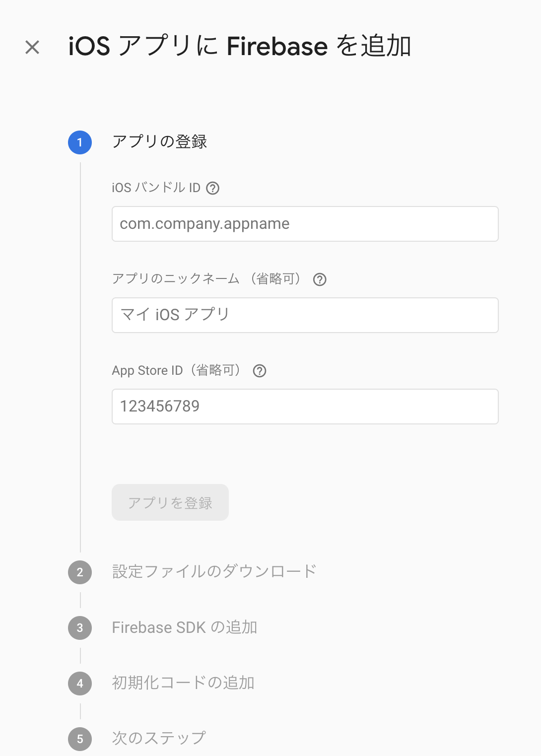541x756 pixels.
Task: Click the page title iOS アプリに Firebase を追加
Action: tap(240, 46)
